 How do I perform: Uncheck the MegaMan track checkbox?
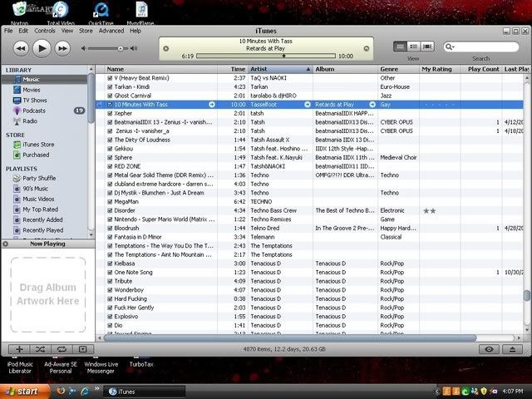point(110,201)
